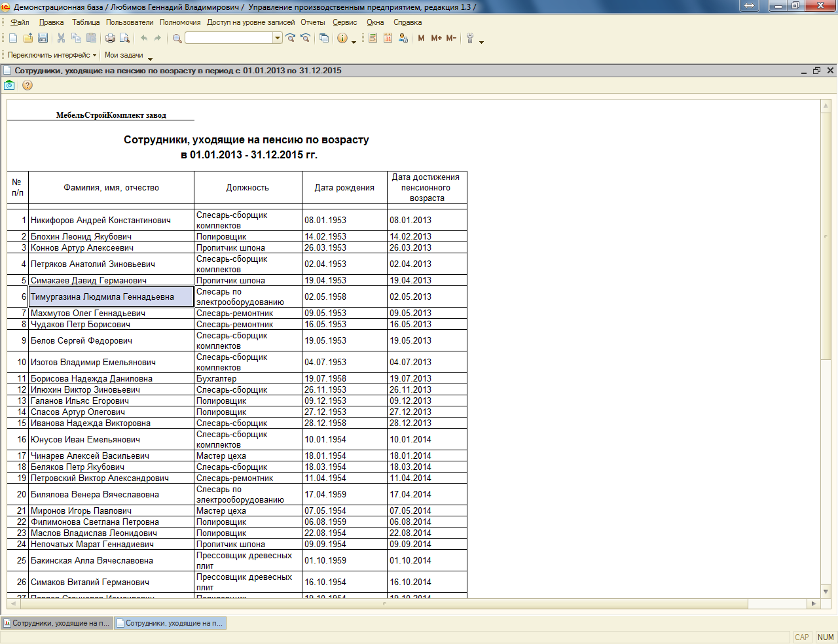Click Find previous icon in toolbar
Image resolution: width=838 pixels, height=644 pixels.
305,39
